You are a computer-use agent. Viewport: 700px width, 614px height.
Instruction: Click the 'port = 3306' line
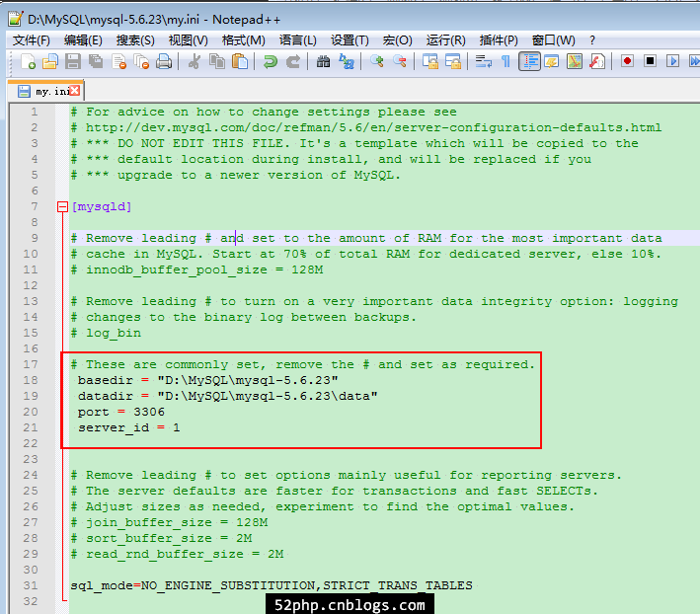(121, 412)
